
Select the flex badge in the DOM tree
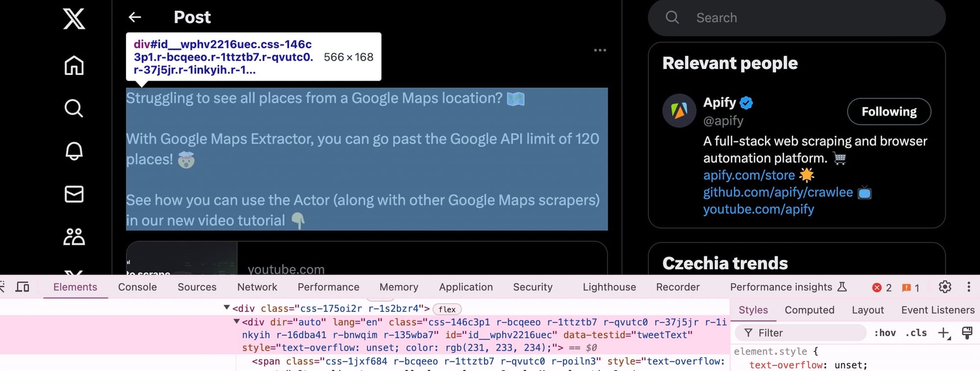point(447,309)
